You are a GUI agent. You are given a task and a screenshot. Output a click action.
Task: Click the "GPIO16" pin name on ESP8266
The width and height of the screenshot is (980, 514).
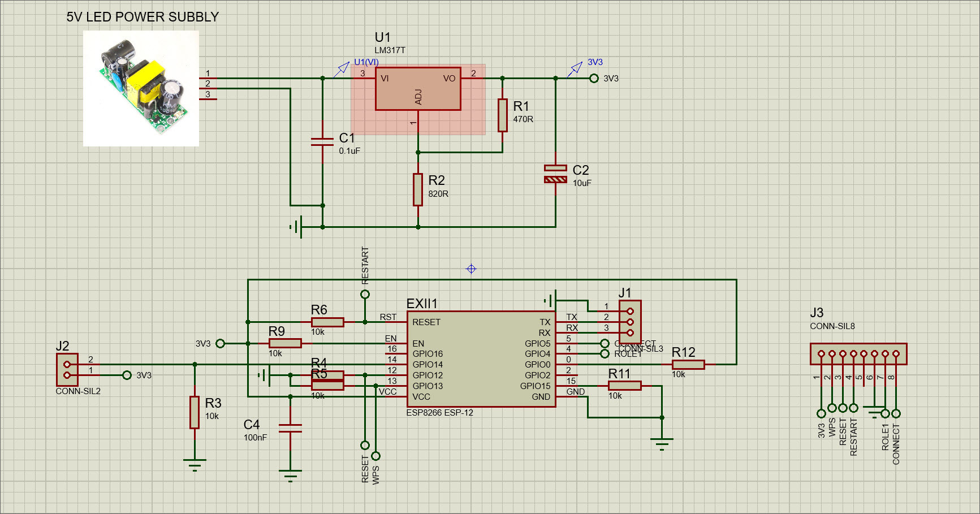click(428, 354)
